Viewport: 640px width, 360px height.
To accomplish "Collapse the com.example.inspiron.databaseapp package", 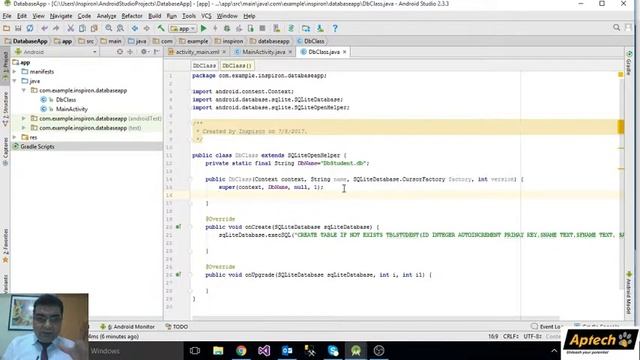I will coord(24,90).
